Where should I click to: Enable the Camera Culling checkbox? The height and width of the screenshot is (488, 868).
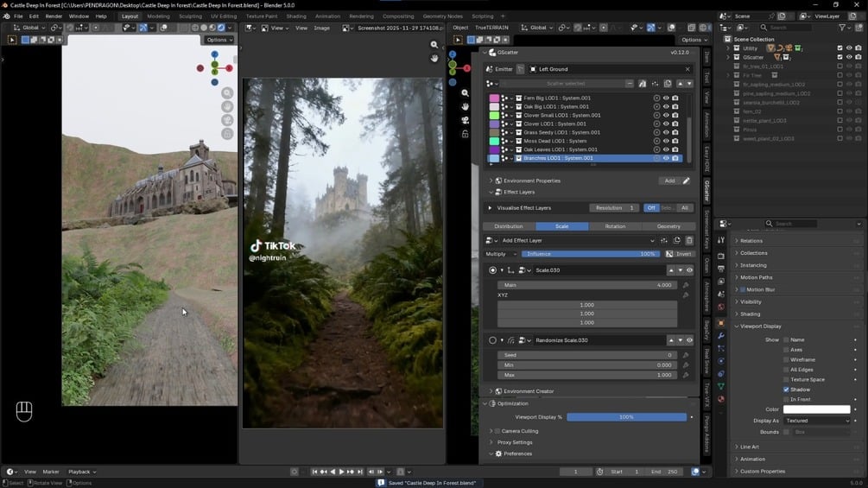coord(497,431)
